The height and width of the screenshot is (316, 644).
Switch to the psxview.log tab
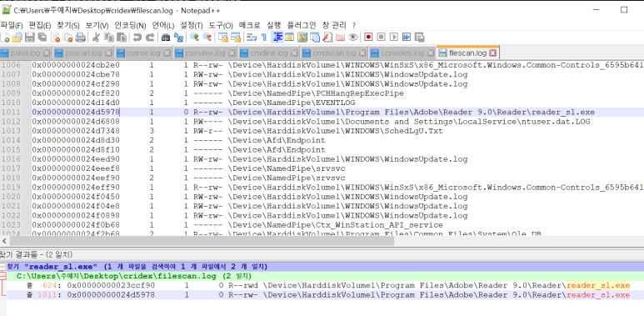click(206, 53)
